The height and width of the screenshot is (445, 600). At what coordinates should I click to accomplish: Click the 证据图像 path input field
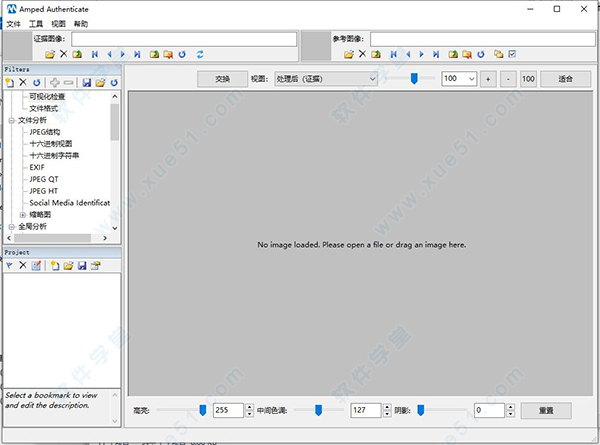184,39
